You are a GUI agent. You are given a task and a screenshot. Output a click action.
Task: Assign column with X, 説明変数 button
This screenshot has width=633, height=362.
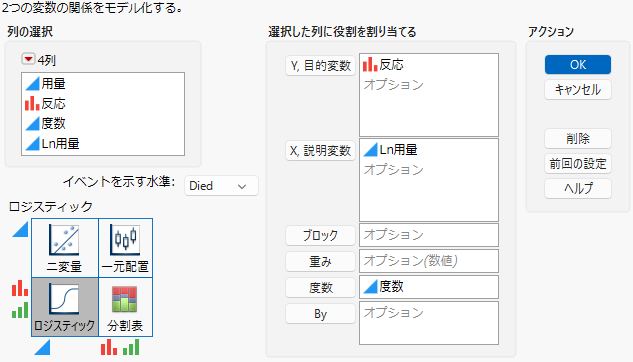[321, 151]
